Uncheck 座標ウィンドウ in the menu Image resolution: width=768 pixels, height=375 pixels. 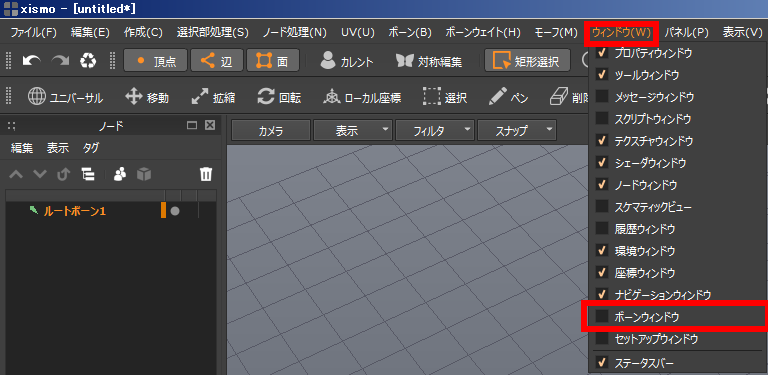[x=677, y=272]
